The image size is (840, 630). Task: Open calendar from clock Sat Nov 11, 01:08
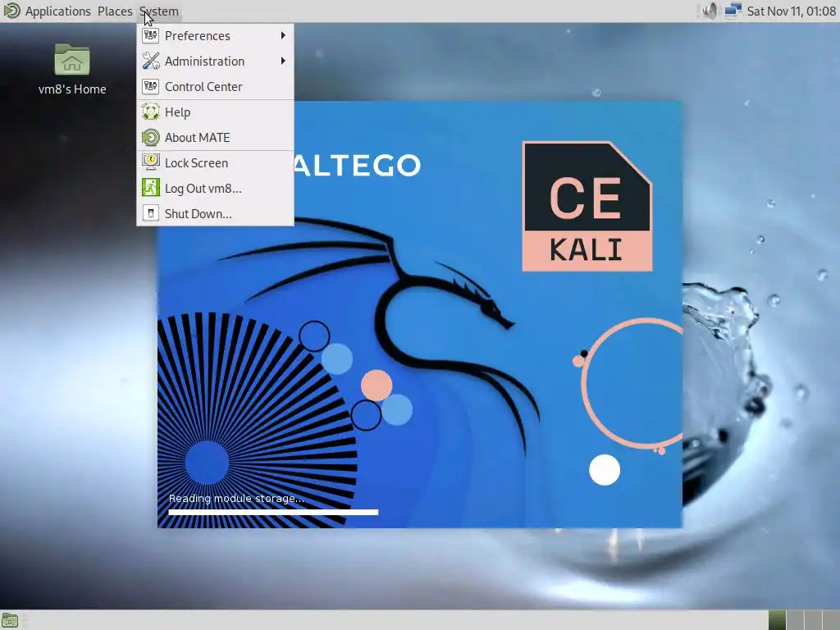[x=792, y=11]
